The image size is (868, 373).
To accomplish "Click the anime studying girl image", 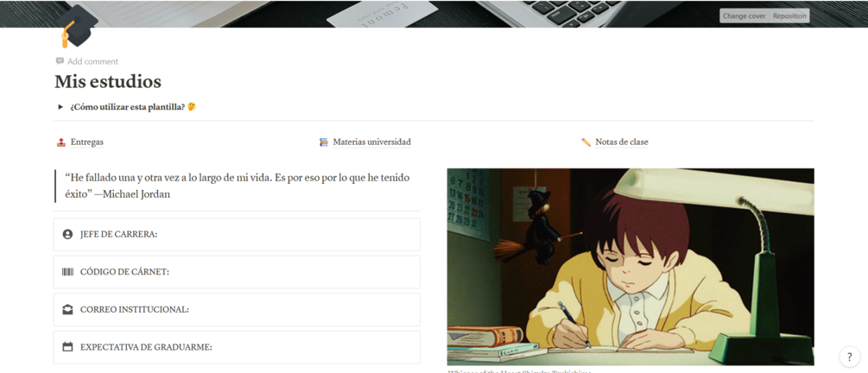I will (x=630, y=267).
